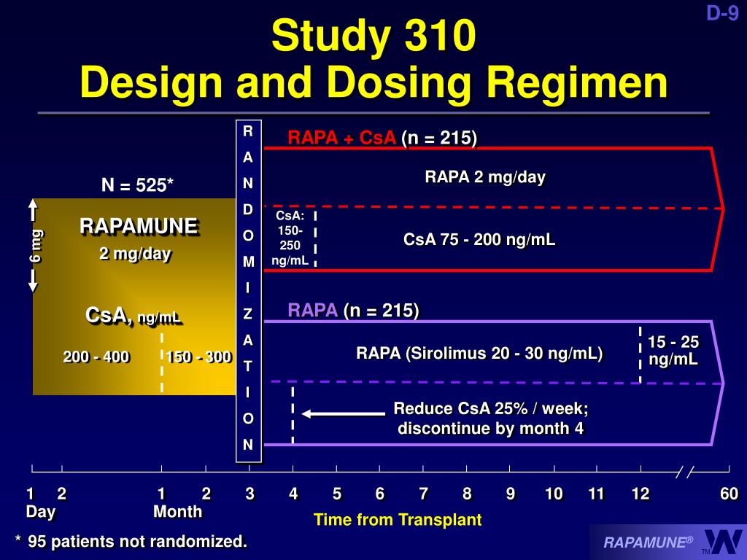Image resolution: width=747 pixels, height=560 pixels.
Task: Click the RAPAMUNE brand logo text
Action: point(649,542)
